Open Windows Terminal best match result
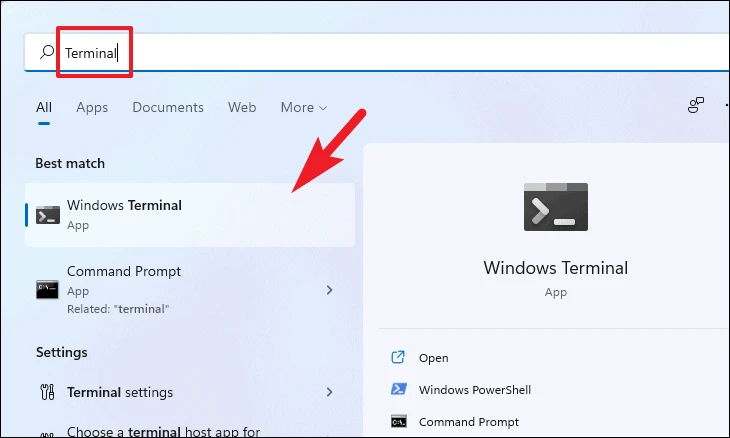The image size is (730, 438). coord(190,215)
